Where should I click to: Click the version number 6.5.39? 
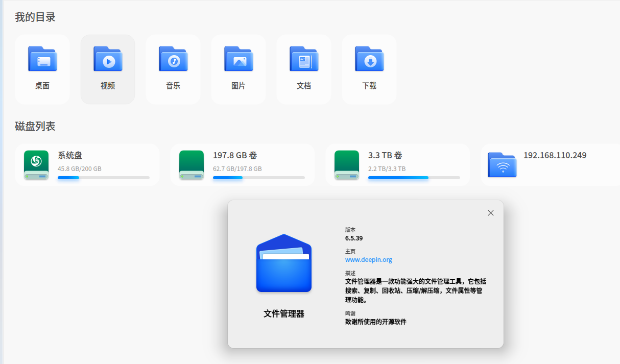(354, 238)
